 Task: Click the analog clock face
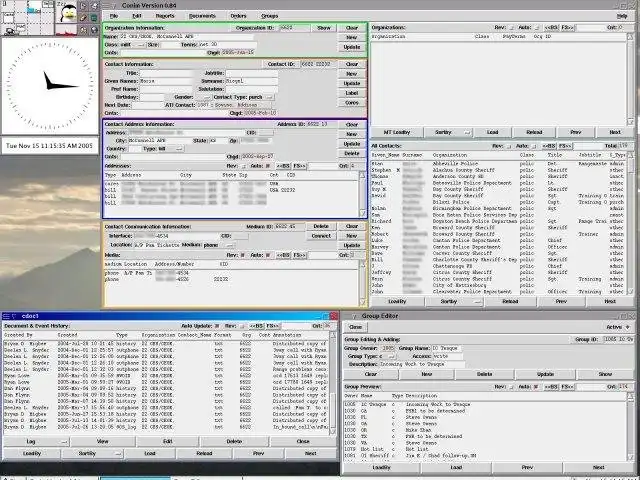[50, 86]
